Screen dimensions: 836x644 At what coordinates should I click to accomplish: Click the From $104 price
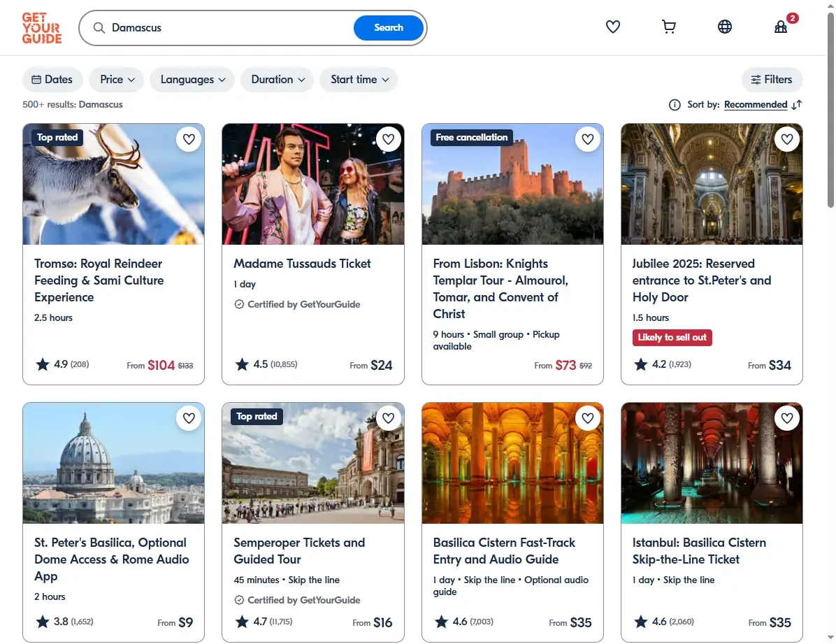160,366
